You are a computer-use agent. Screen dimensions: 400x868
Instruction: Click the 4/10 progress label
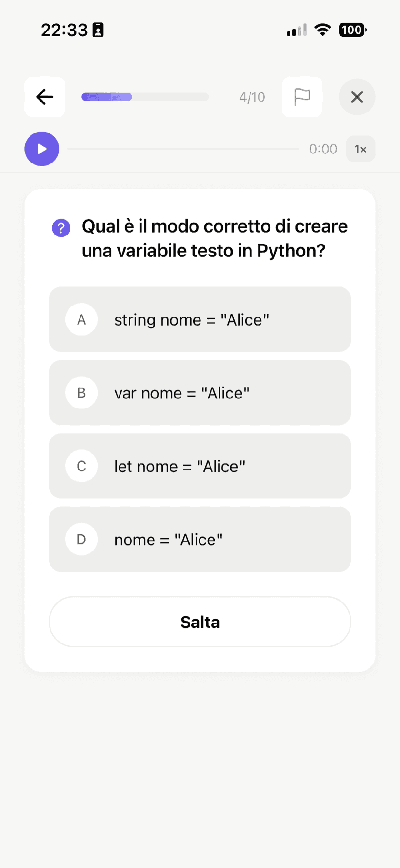(252, 97)
